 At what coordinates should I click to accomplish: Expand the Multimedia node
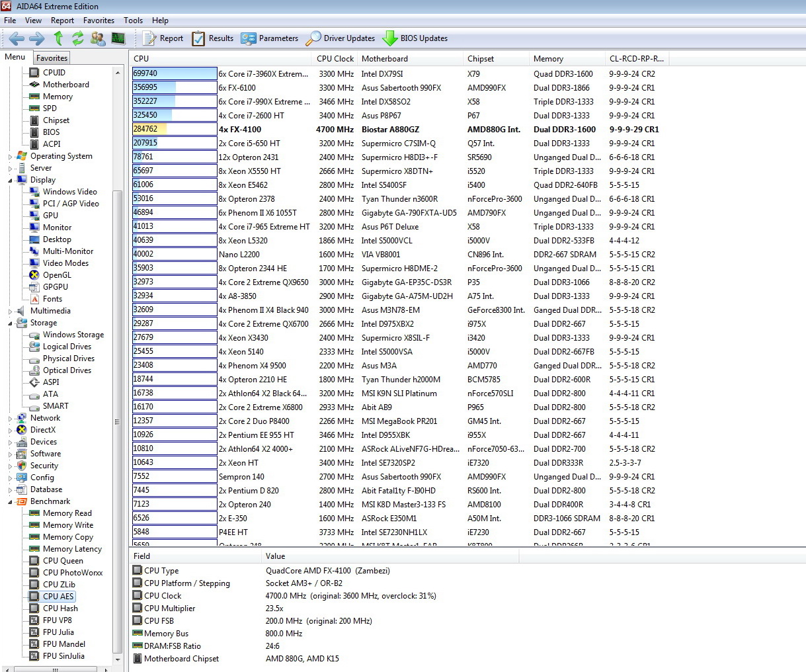pyautogui.click(x=11, y=312)
